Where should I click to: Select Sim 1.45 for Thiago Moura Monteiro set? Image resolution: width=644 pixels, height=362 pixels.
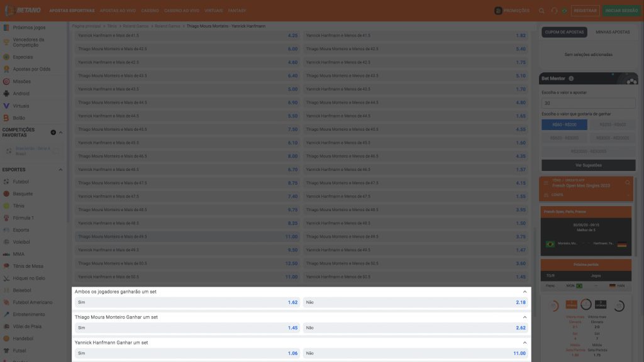187,328
